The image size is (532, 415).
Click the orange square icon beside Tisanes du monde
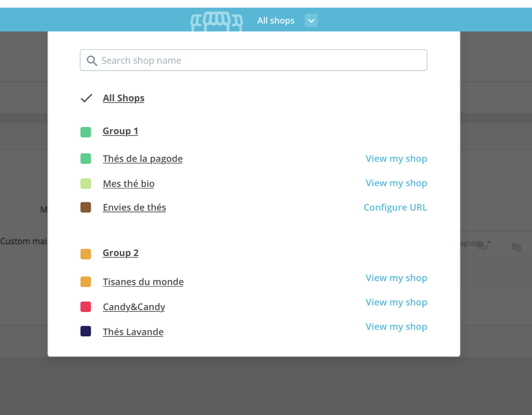pos(86,282)
